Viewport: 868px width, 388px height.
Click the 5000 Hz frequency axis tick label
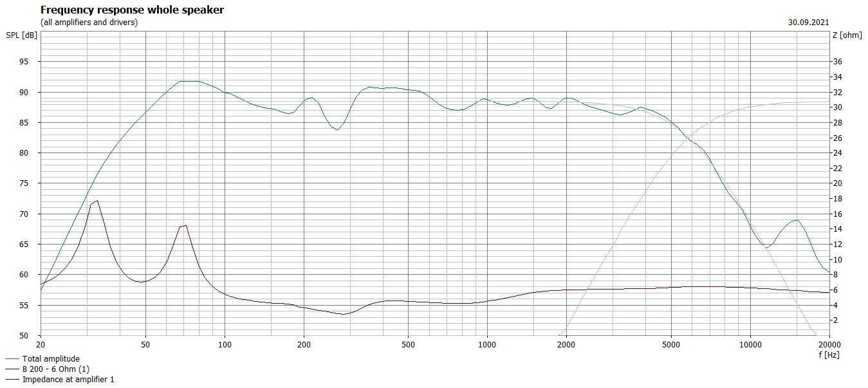click(x=671, y=346)
